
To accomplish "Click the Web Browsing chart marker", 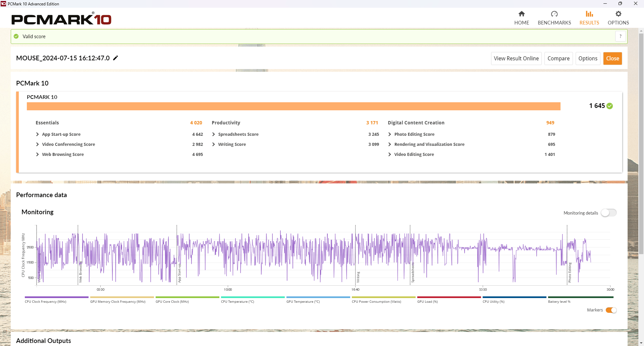I will tap(80, 272).
